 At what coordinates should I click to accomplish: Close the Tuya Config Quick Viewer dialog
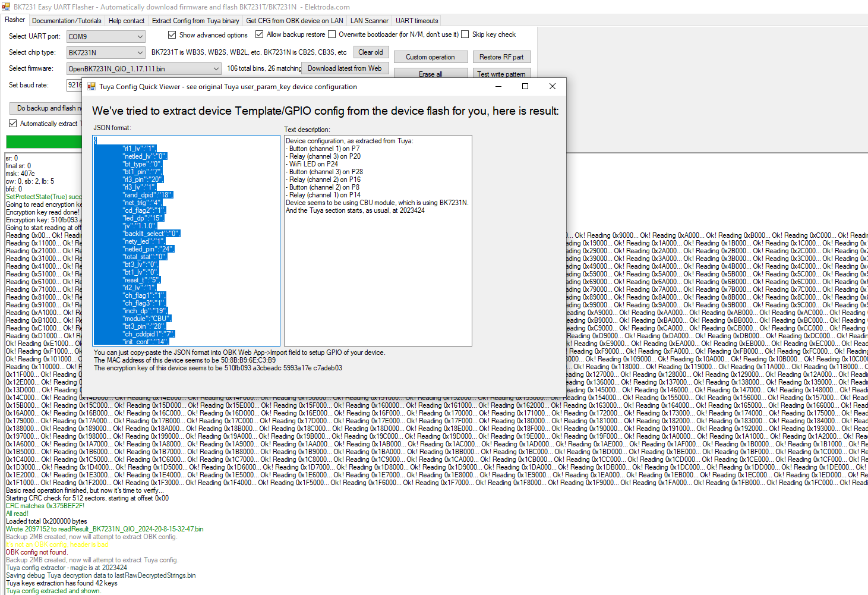point(553,86)
